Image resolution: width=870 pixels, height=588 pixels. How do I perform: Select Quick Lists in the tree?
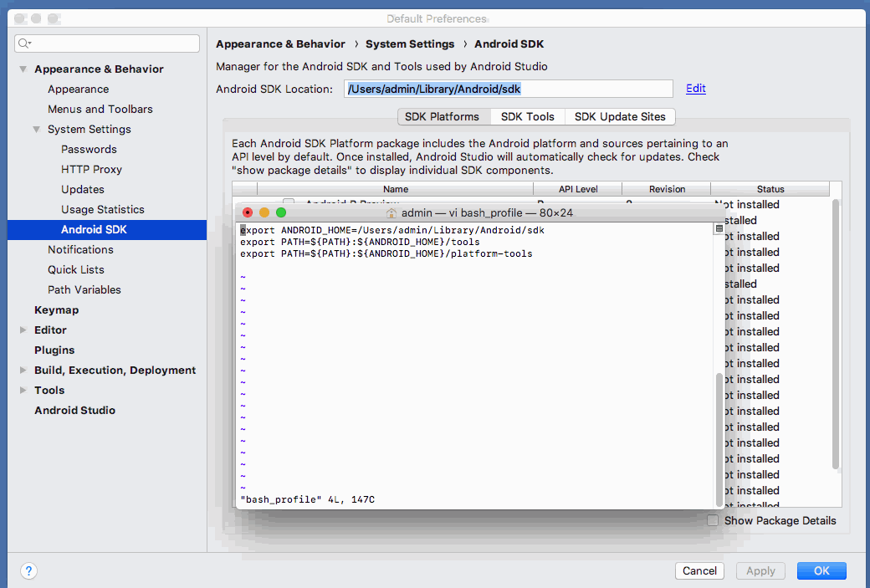pos(76,269)
